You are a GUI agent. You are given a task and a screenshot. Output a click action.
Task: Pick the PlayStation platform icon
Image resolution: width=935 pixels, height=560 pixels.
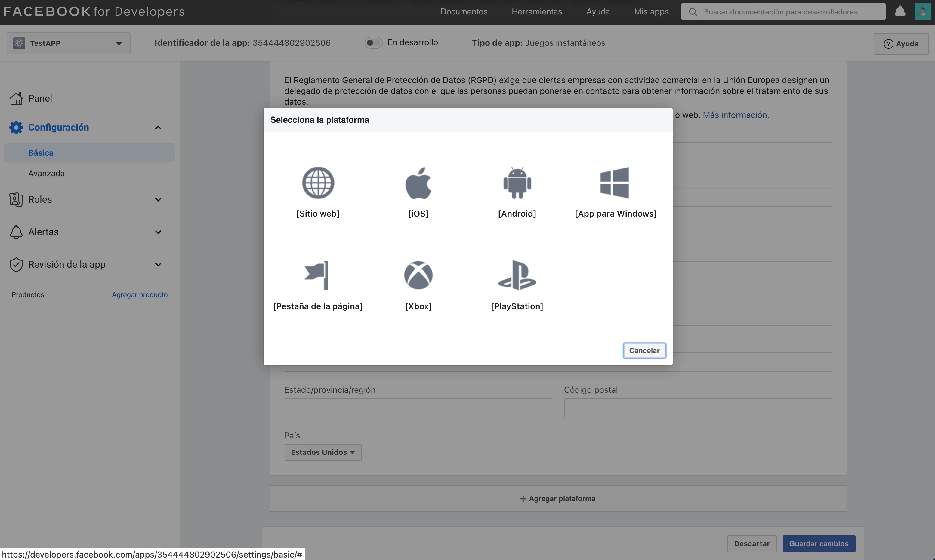(517, 275)
